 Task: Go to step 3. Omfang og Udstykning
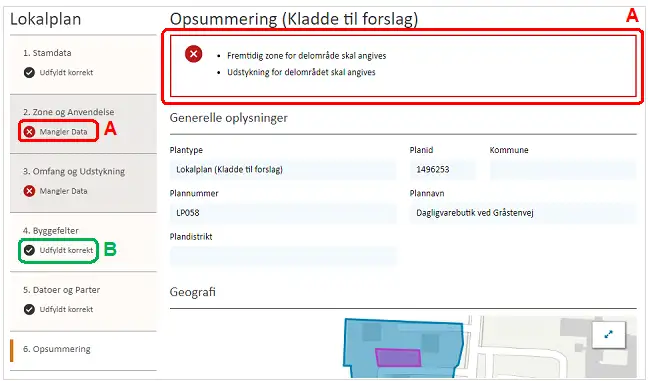click(83, 183)
